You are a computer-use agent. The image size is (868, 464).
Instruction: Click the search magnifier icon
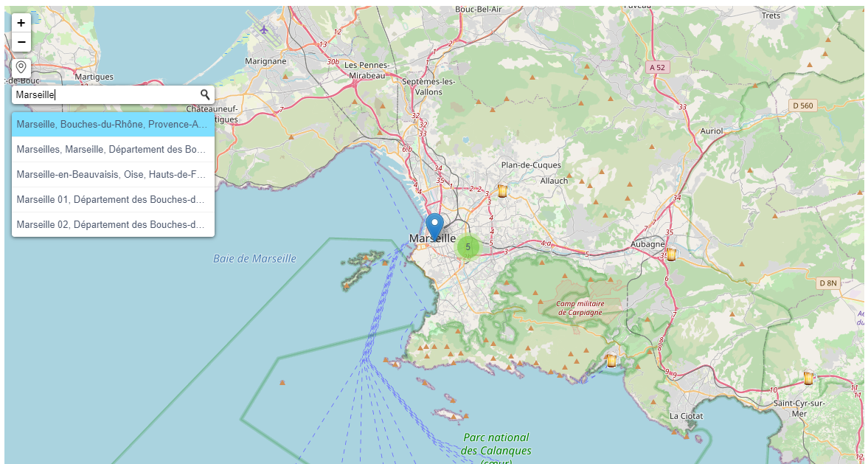205,94
